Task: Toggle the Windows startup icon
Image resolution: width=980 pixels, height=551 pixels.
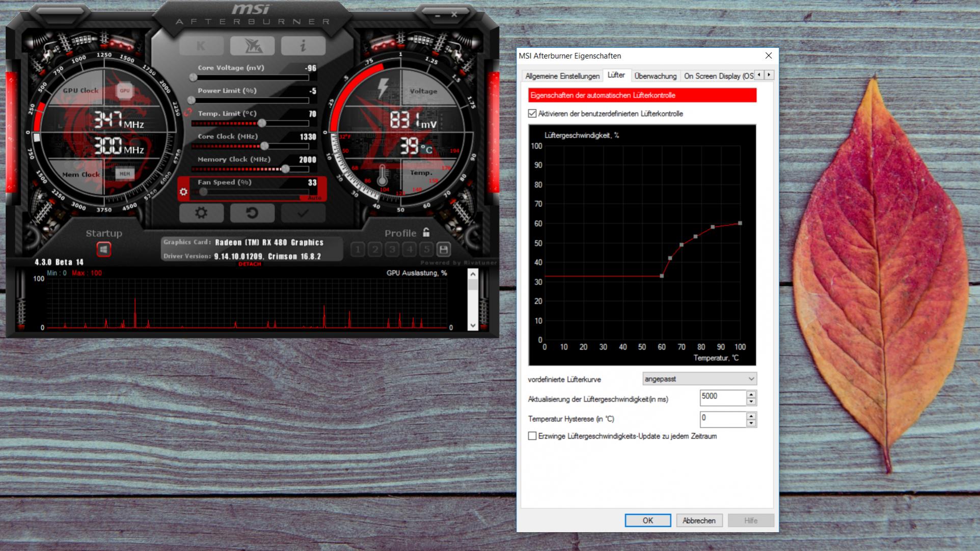Action: pyautogui.click(x=104, y=250)
